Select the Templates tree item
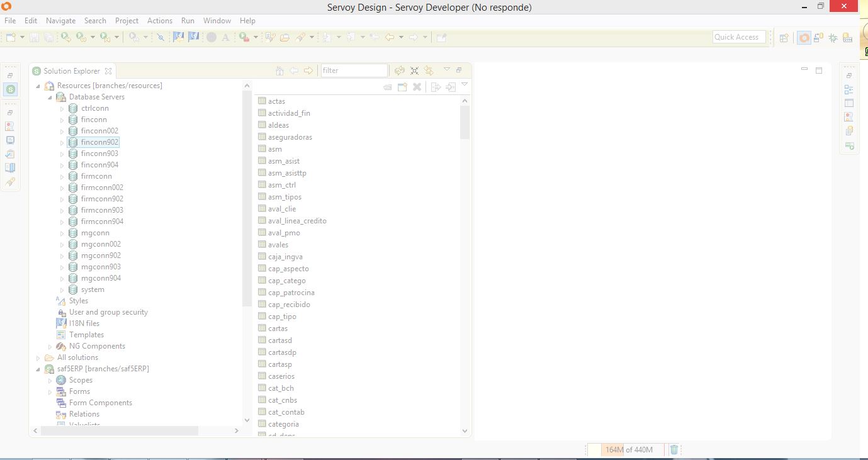The height and width of the screenshot is (460, 868). [x=86, y=335]
